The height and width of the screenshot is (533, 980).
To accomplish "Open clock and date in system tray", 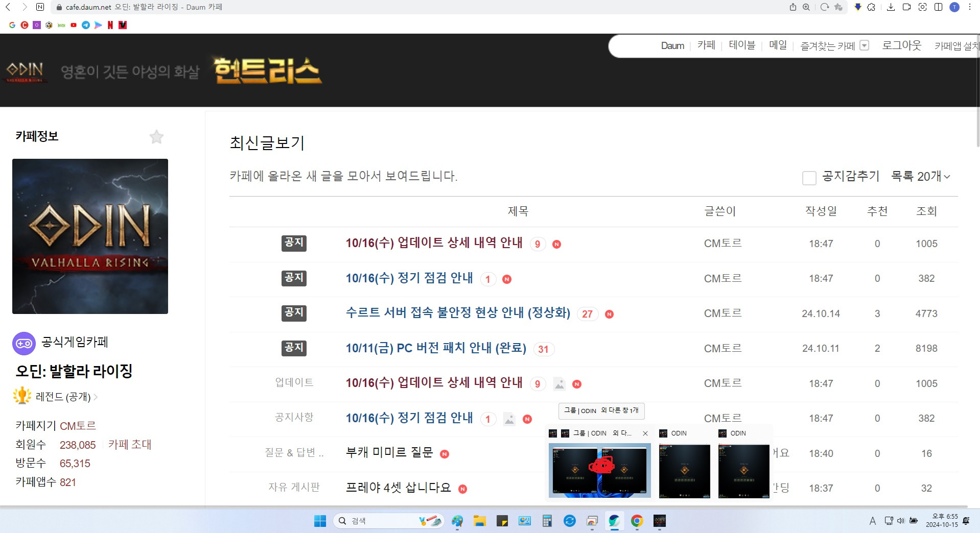I will coord(942,521).
